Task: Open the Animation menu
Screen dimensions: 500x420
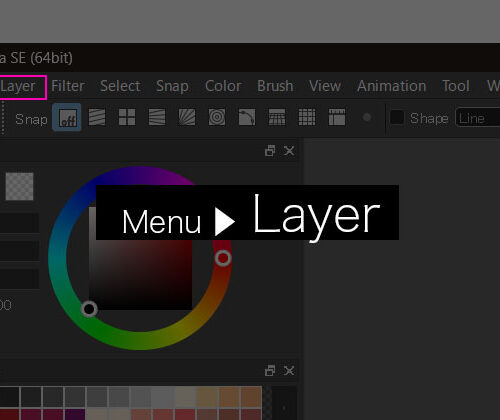Action: [392, 86]
